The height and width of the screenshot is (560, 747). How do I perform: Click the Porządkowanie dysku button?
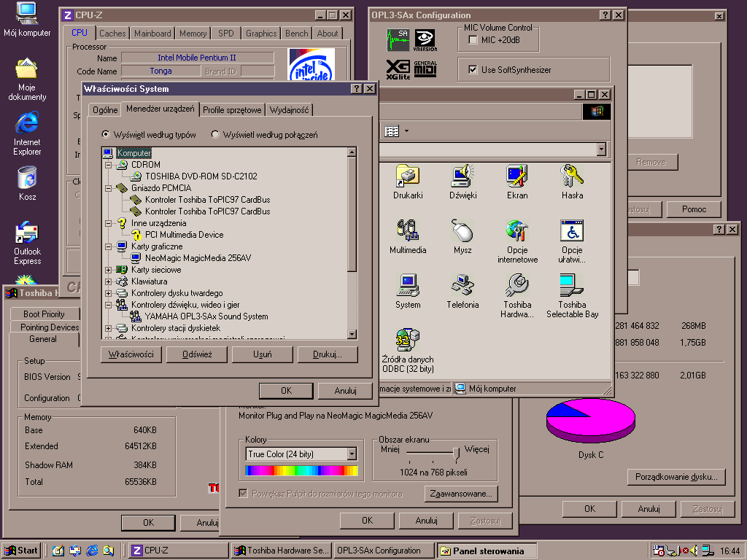pyautogui.click(x=676, y=477)
